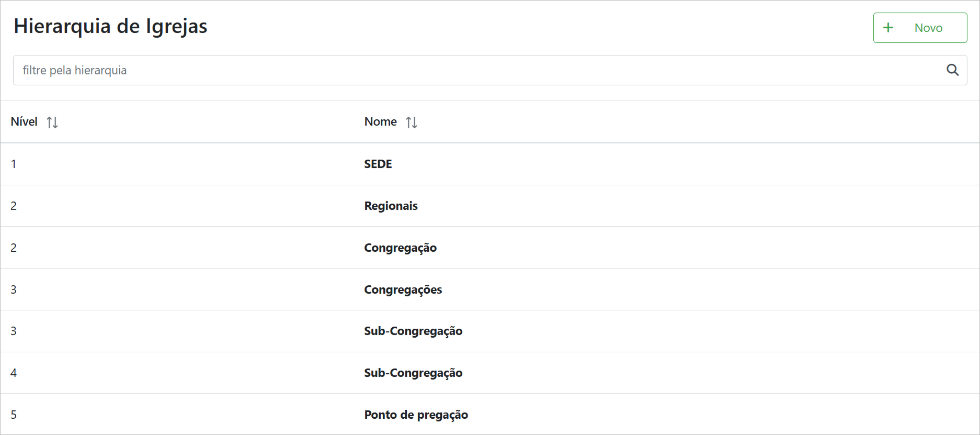The image size is (980, 435).
Task: Click the Nome column sort arrows icon
Action: (412, 122)
